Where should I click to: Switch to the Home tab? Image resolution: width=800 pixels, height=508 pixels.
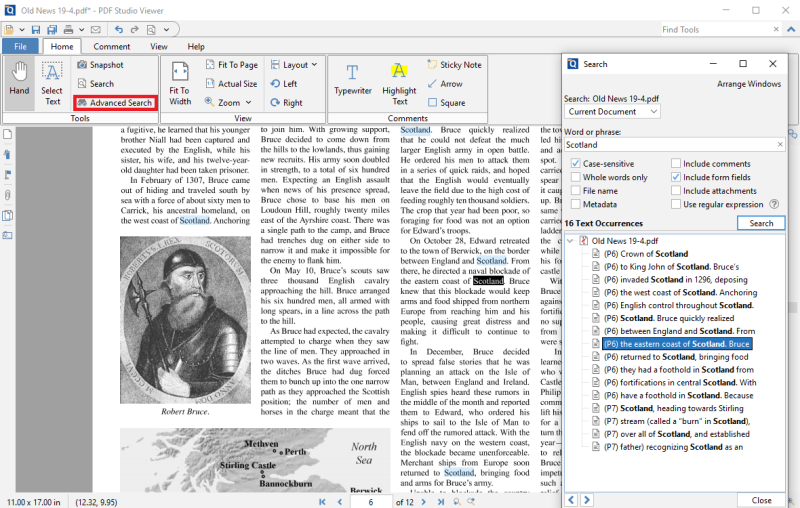pyautogui.click(x=62, y=46)
